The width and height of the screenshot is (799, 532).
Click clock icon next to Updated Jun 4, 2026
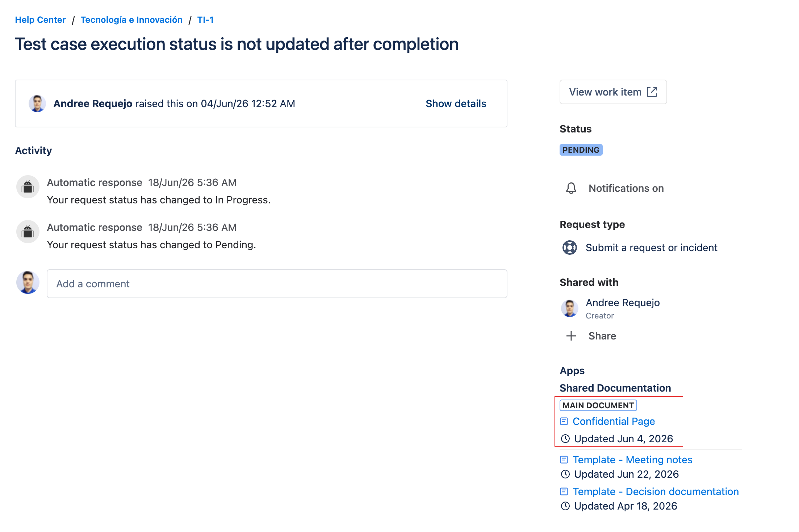[565, 439]
